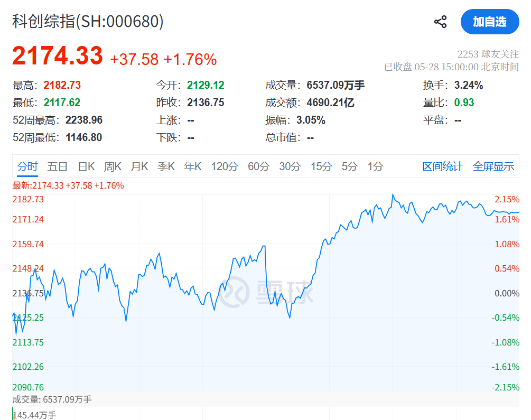Click the 2171.24 price axis label
Image resolution: width=531 pixels, height=420 pixels.
pos(28,219)
